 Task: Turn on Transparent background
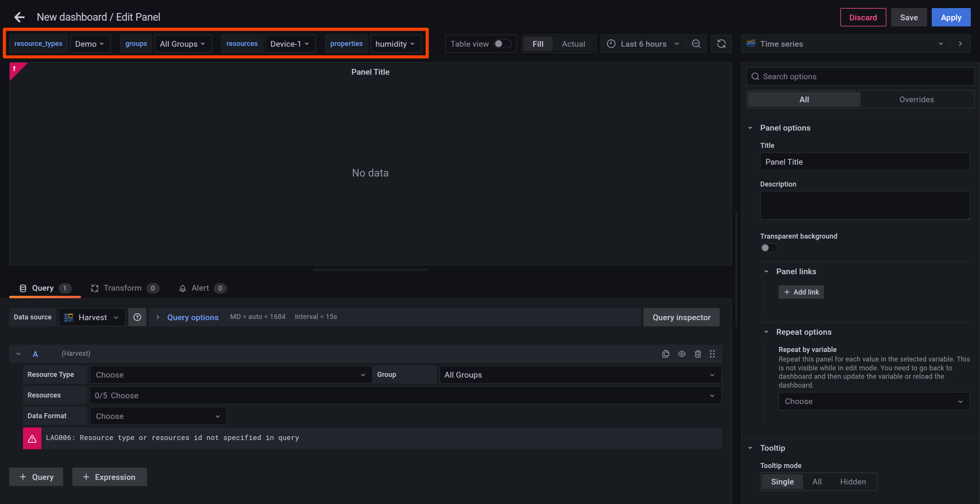pos(769,248)
